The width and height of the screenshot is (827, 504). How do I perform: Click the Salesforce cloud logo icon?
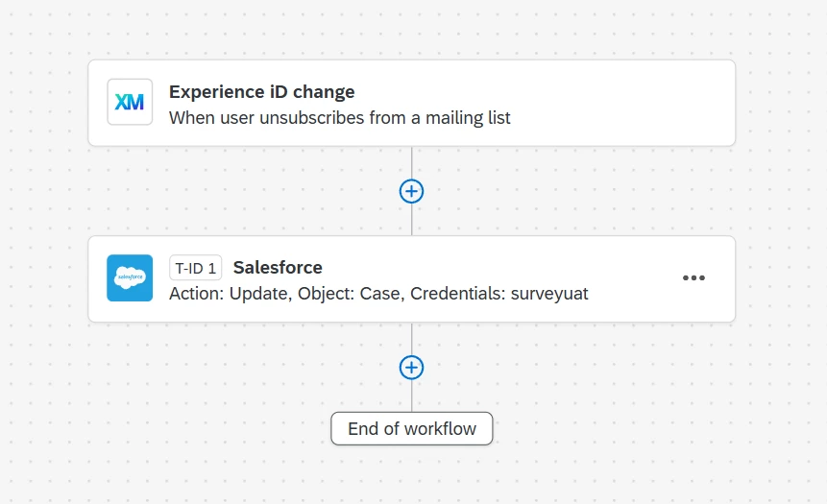(x=130, y=278)
